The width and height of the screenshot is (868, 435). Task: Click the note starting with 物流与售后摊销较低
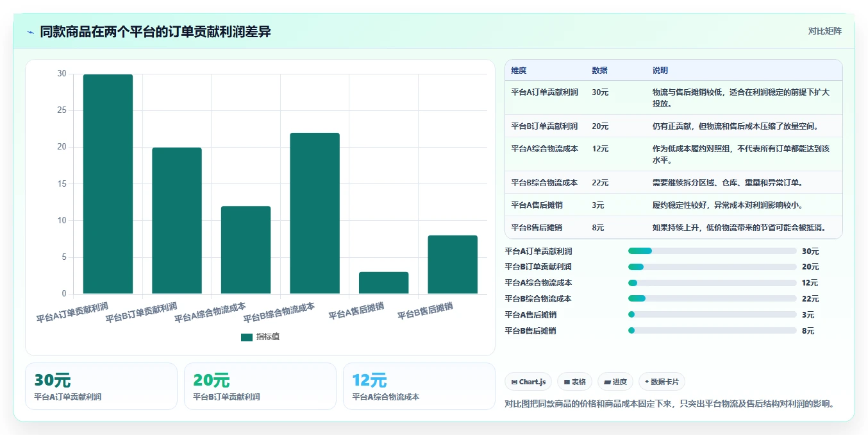(741, 98)
